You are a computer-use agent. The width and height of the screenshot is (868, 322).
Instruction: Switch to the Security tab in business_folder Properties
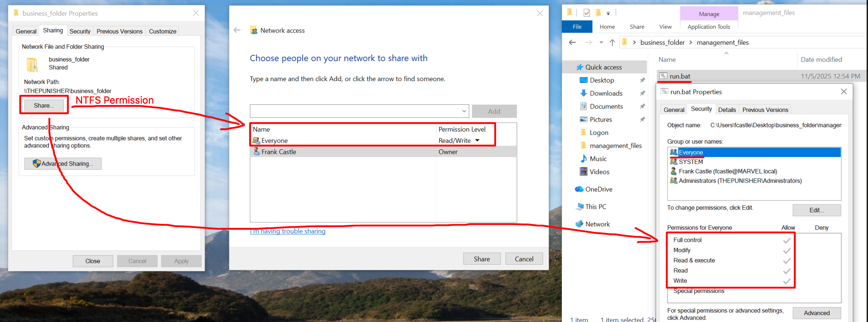pyautogui.click(x=80, y=31)
